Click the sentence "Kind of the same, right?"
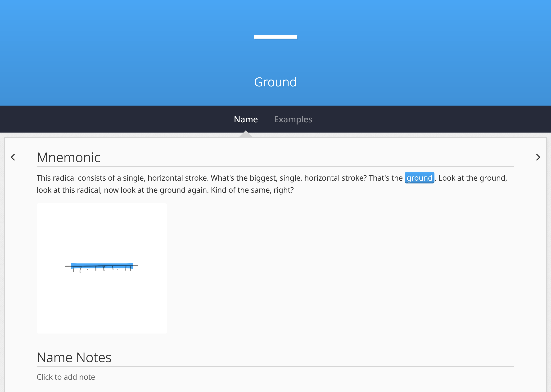The height and width of the screenshot is (392, 551). [252, 190]
